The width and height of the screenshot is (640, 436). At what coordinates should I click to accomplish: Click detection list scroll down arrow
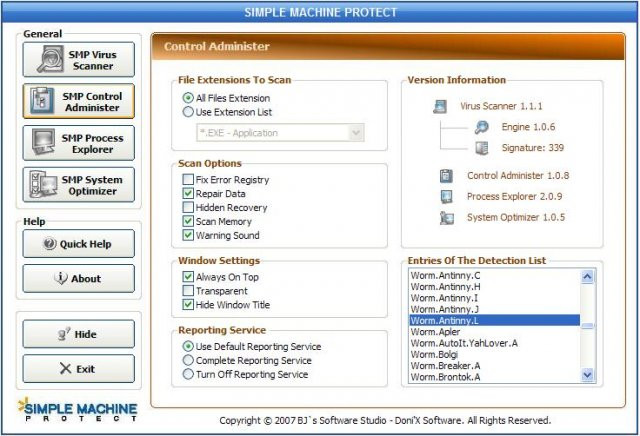point(587,374)
